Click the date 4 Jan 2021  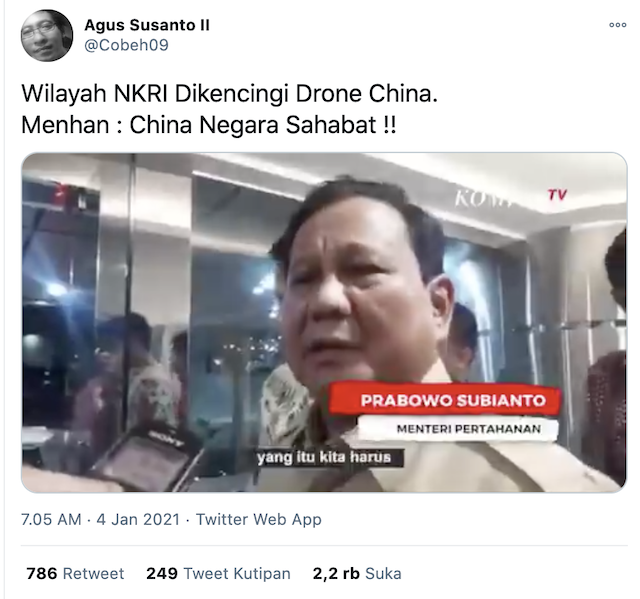[x=138, y=519]
